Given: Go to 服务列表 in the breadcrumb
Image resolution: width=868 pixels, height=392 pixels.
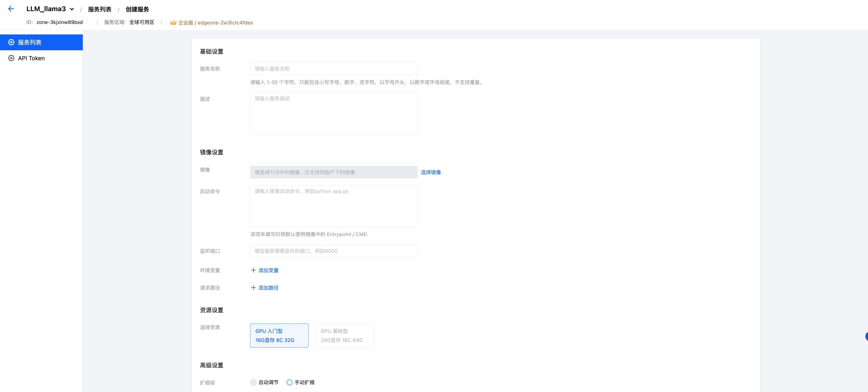Looking at the screenshot, I should coord(99,10).
